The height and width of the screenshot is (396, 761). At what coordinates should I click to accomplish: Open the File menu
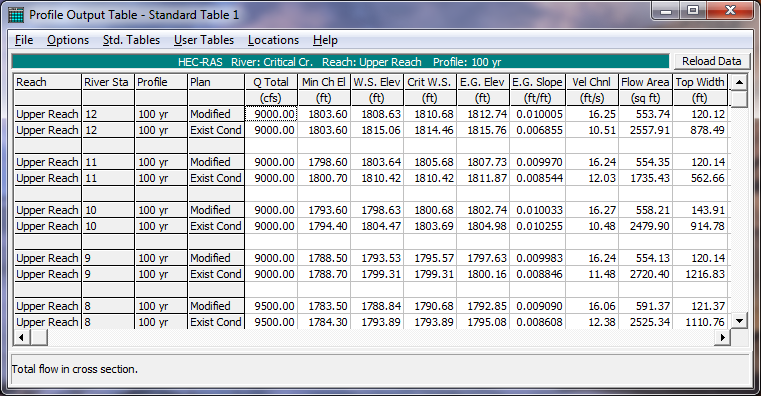[24, 40]
